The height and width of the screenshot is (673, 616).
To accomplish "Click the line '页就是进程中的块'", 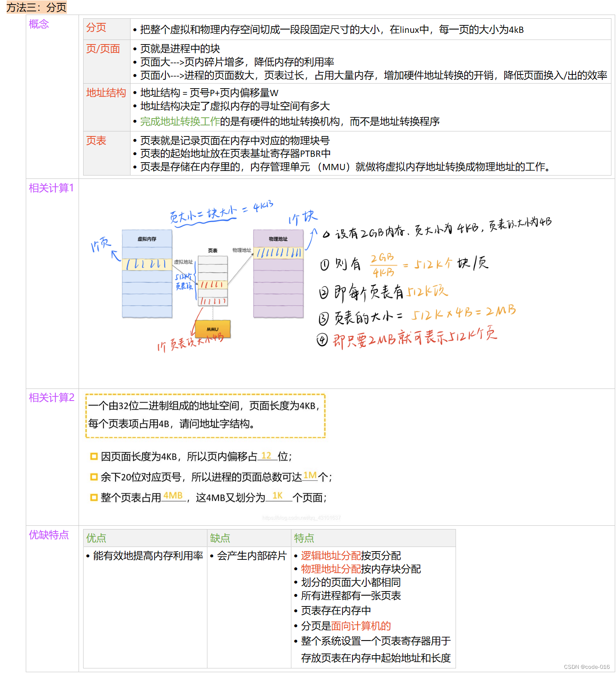I will [x=180, y=49].
